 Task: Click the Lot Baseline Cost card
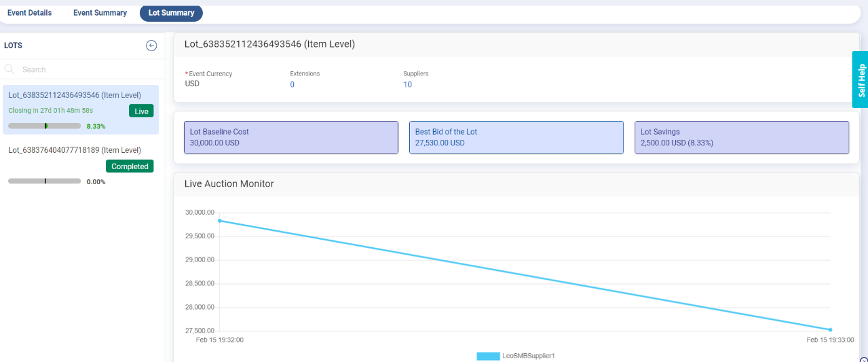pyautogui.click(x=291, y=137)
